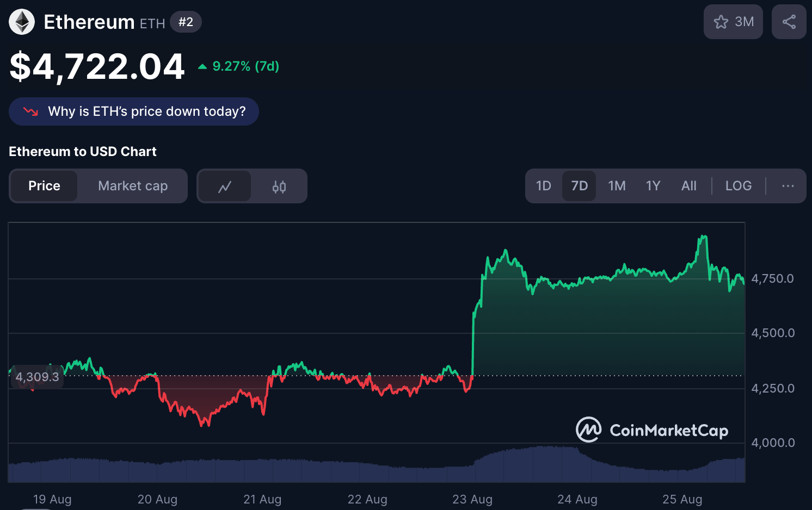This screenshot has width=812, height=510.
Task: Click the #2 rank badge
Action: point(186,22)
